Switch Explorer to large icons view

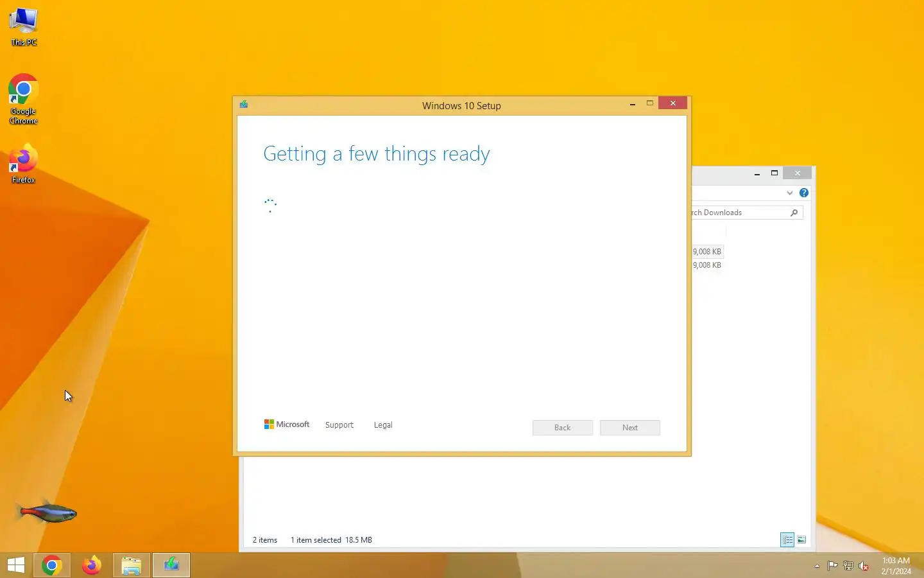[801, 540]
